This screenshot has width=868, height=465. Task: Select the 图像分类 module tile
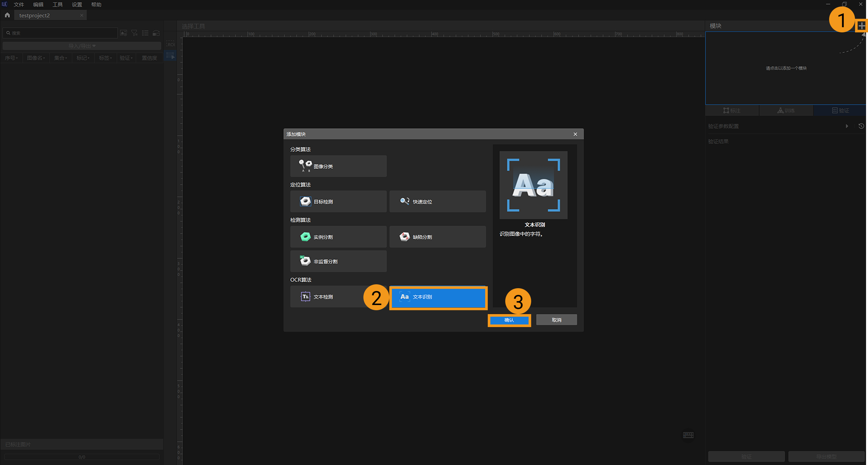pyautogui.click(x=338, y=166)
